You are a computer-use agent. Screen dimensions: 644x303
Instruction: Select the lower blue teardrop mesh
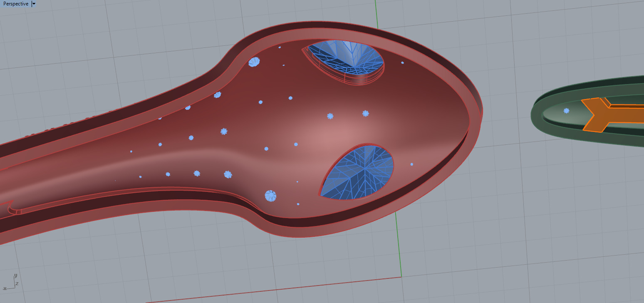[357, 172]
